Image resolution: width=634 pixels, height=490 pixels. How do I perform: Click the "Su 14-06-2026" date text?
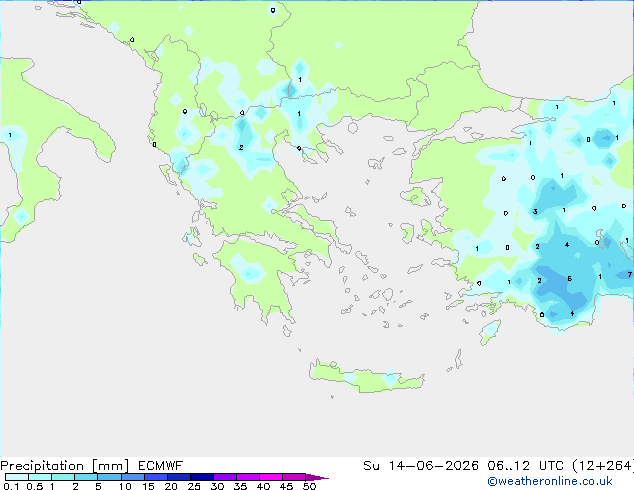coord(421,466)
